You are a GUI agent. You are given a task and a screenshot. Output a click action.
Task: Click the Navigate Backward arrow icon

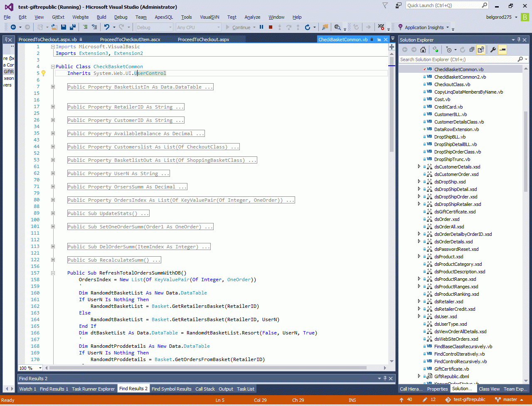click(x=13, y=27)
